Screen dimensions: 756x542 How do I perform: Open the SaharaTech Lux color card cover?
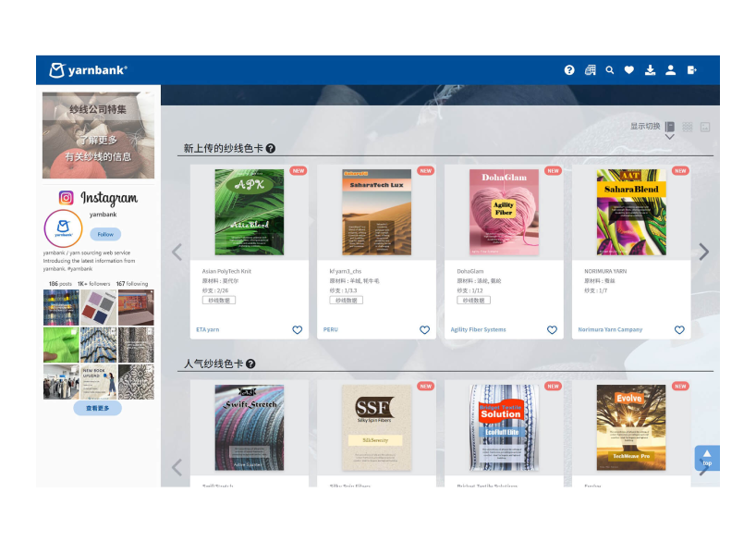(376, 212)
